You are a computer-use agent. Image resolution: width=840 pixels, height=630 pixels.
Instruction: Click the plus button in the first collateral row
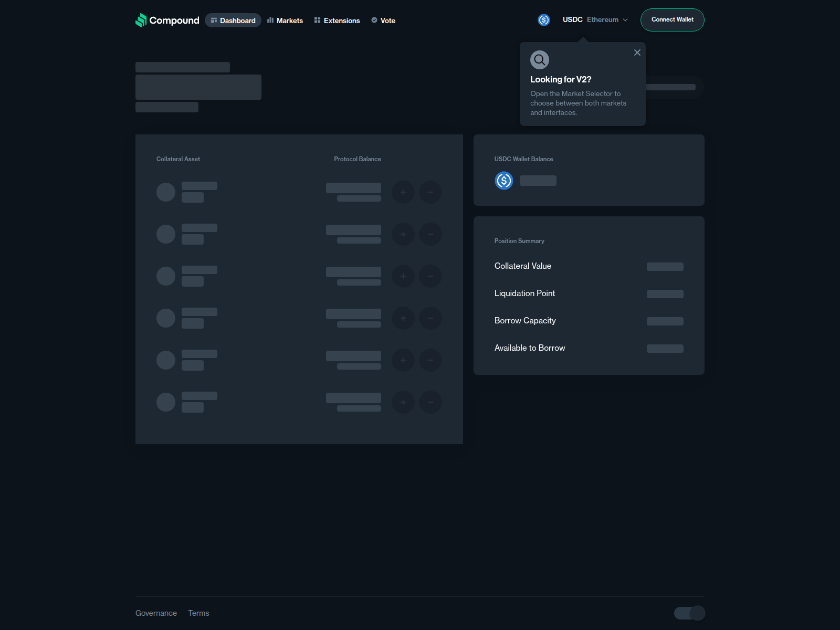403,192
